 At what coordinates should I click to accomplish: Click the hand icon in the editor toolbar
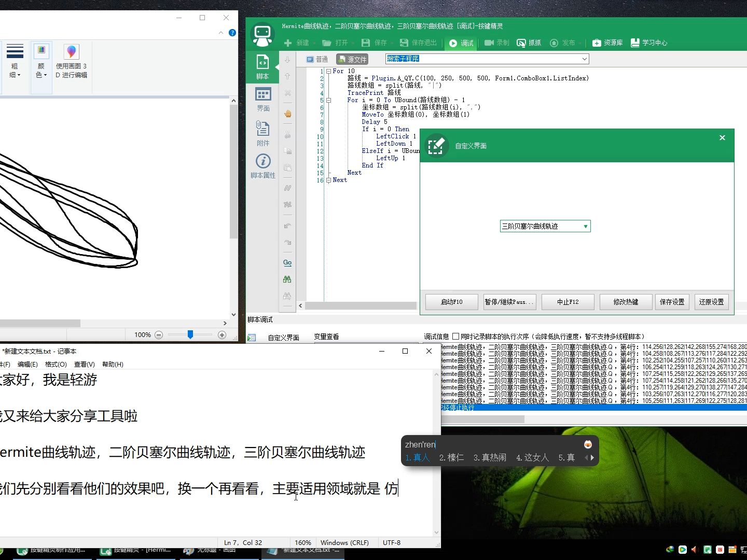click(x=287, y=114)
